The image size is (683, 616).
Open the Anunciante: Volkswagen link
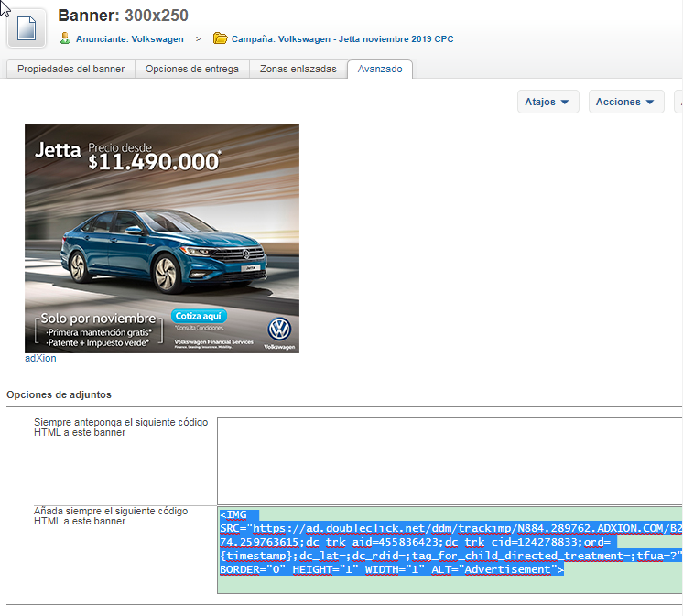coord(129,39)
